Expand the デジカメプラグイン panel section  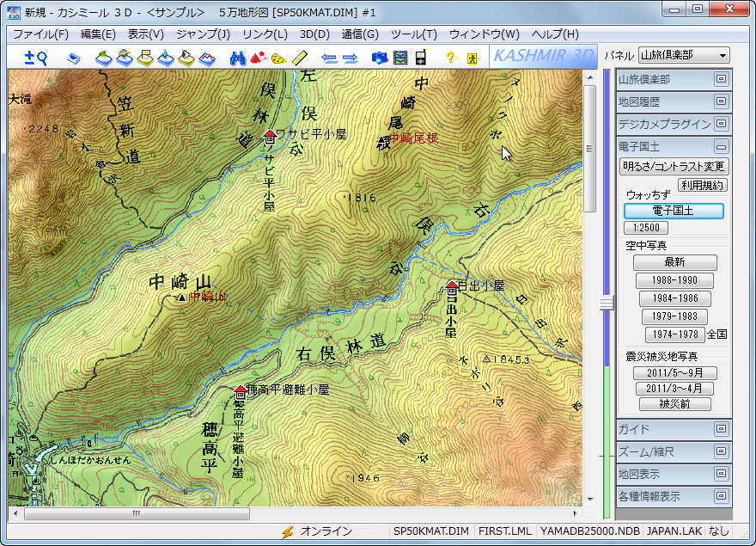tap(721, 124)
